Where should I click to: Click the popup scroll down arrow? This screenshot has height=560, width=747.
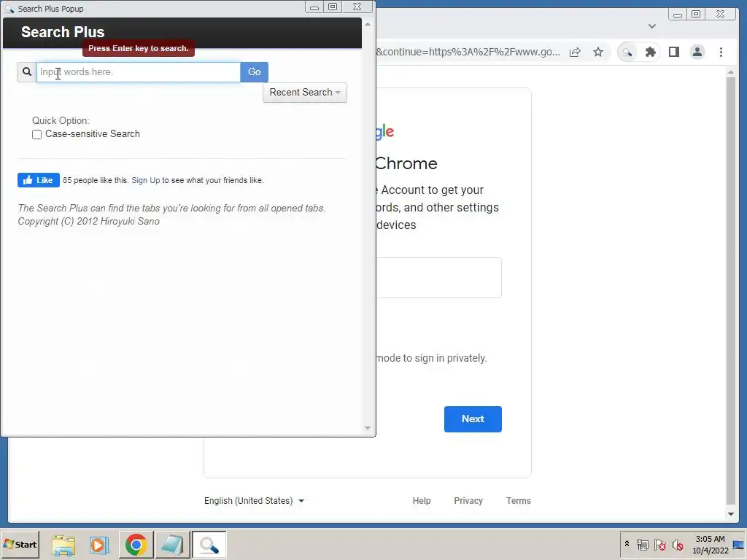[x=368, y=428]
